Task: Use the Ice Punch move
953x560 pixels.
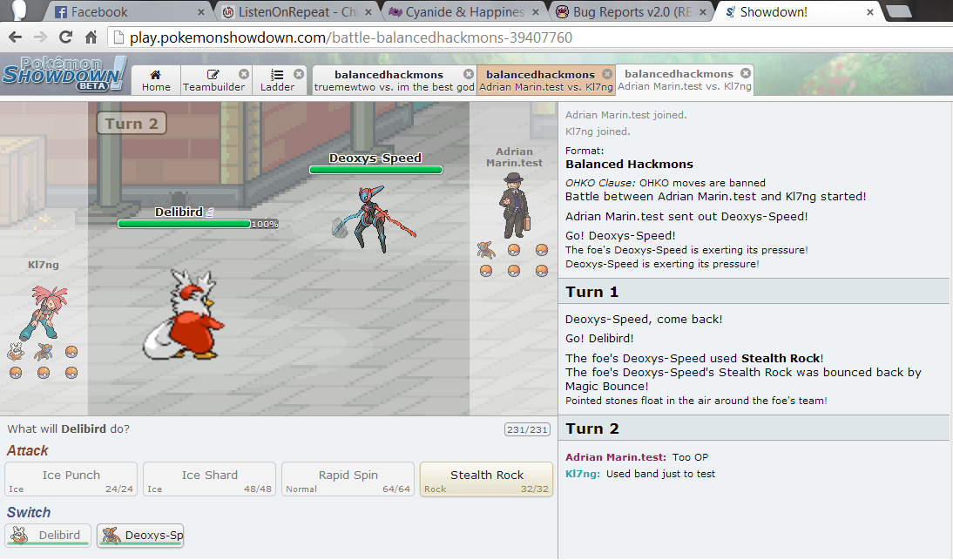Action: point(71,479)
